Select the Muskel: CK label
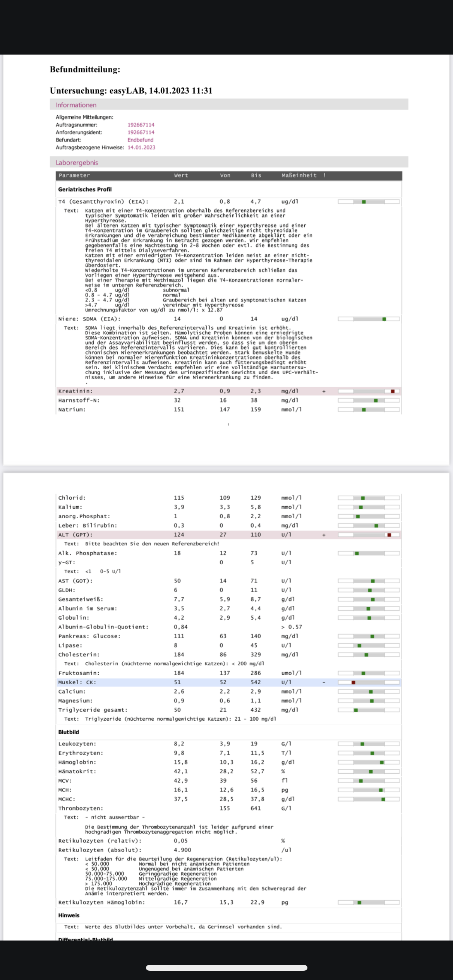 (x=77, y=682)
